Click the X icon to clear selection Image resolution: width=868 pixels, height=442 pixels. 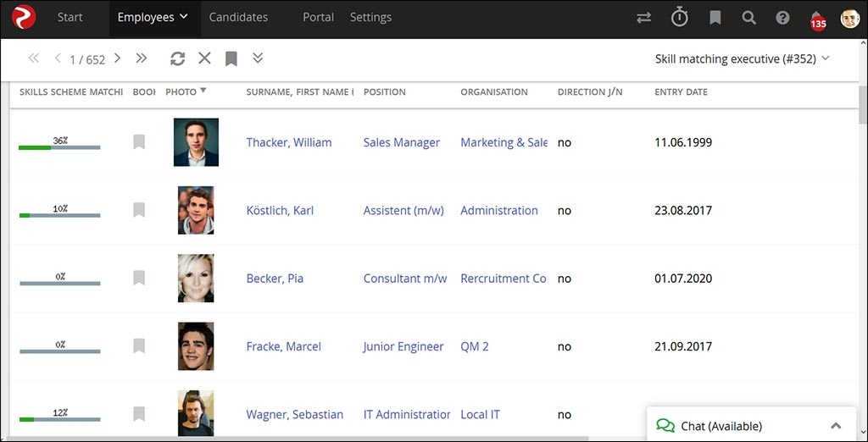204,58
